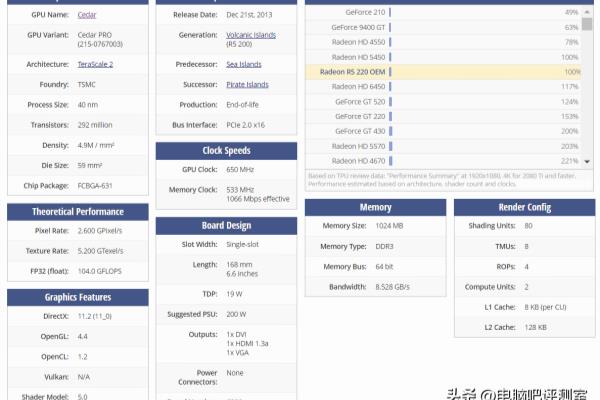Follow the Volcanic Islands generation link

tap(251, 35)
